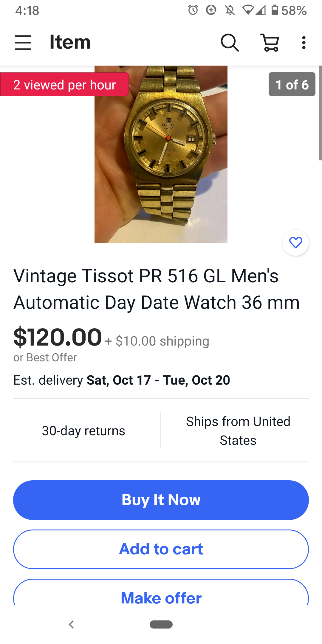Click the Buy It Now button
Screen dimensions: 322x644
tap(161, 500)
